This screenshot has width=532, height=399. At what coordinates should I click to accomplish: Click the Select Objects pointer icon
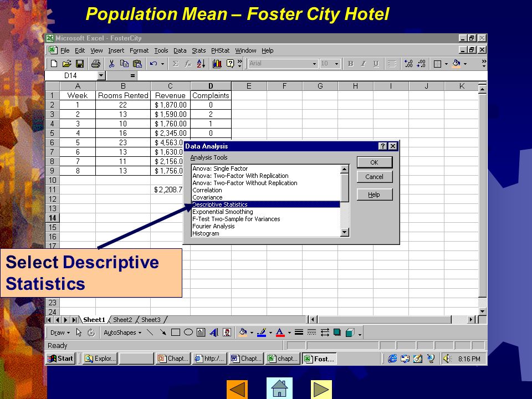79,332
